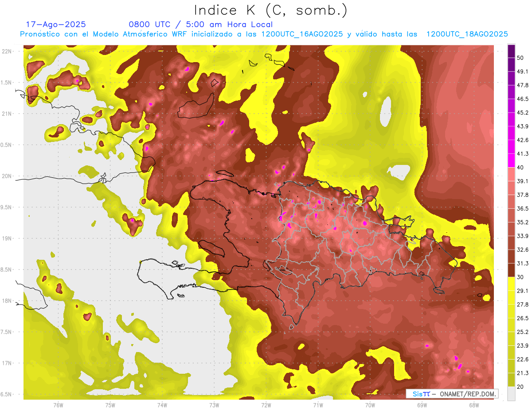
Task: Select the colorbar value "22.6"
Action: click(523, 359)
